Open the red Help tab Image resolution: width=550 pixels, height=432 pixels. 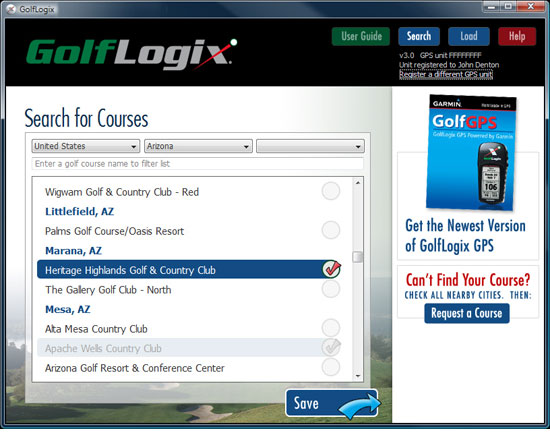[x=517, y=36]
